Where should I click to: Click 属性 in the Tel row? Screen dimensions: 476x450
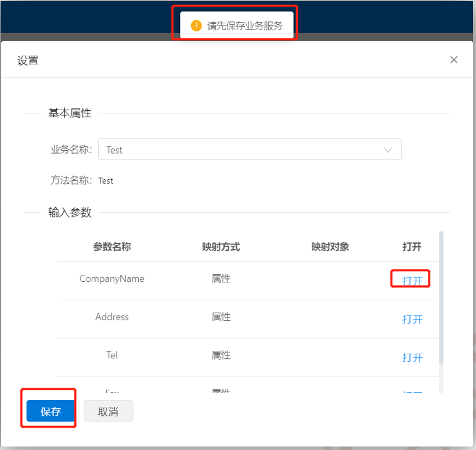(x=221, y=355)
